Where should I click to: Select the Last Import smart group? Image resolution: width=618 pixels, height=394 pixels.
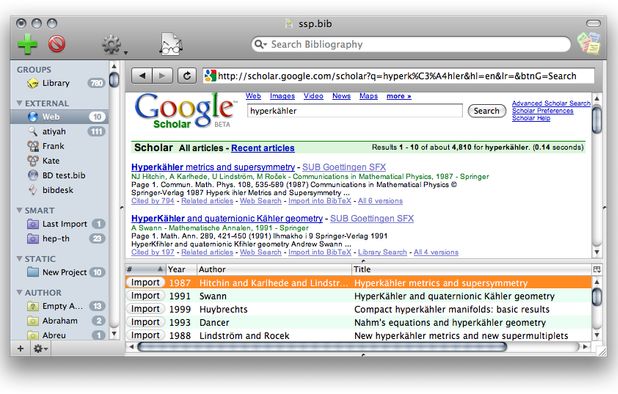click(59, 224)
